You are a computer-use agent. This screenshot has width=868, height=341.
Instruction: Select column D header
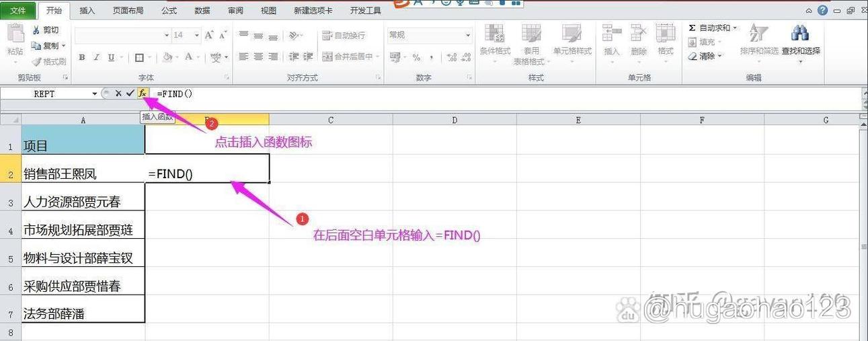(455, 120)
